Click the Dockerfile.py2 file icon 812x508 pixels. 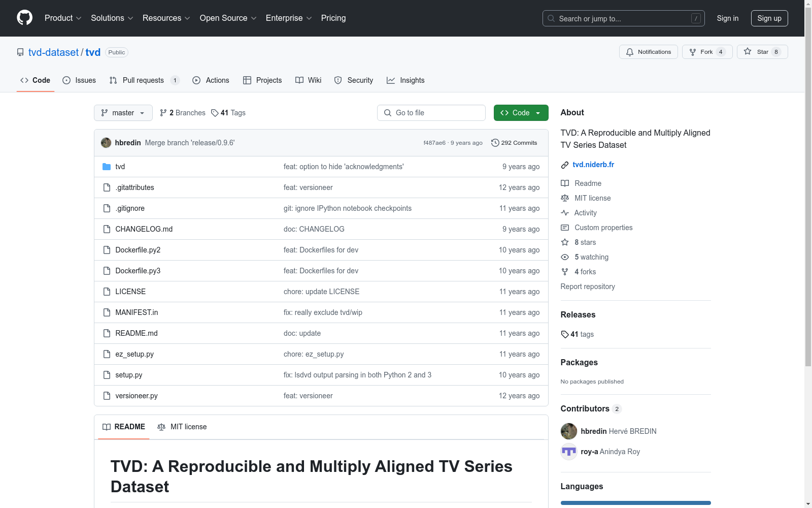click(x=107, y=250)
